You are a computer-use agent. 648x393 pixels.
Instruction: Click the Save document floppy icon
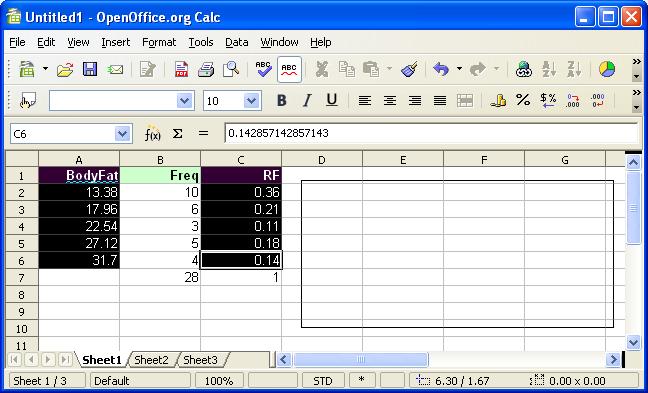pos(90,69)
